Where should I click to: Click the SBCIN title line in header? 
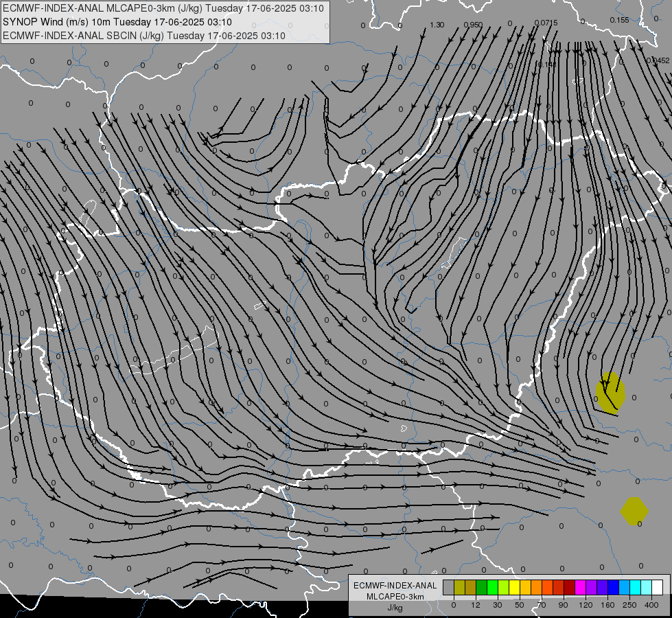[x=144, y=36]
